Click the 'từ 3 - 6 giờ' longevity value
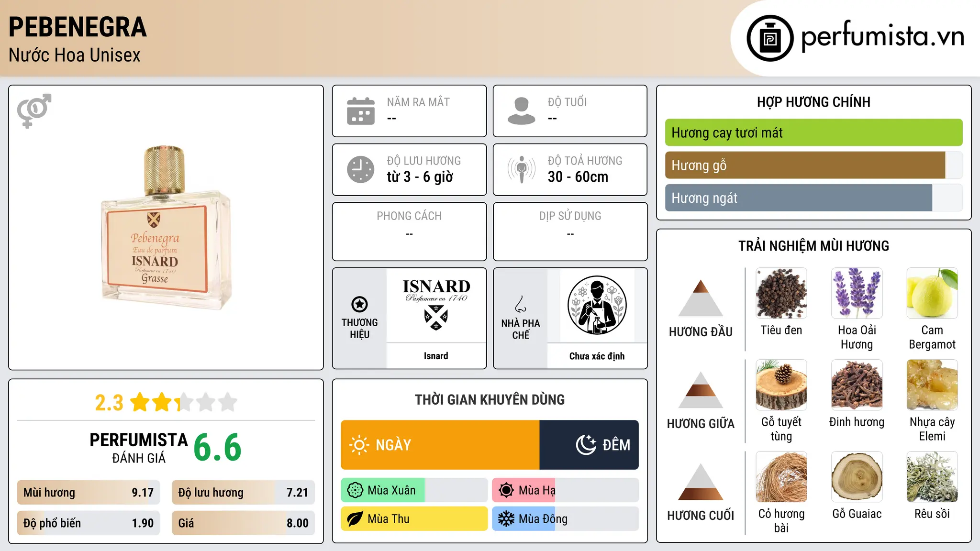 coord(420,177)
